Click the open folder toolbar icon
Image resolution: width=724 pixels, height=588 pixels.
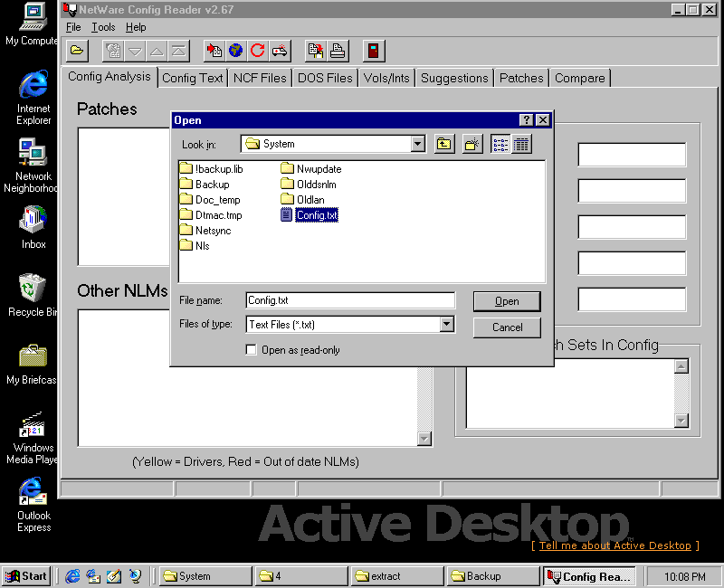coord(77,51)
